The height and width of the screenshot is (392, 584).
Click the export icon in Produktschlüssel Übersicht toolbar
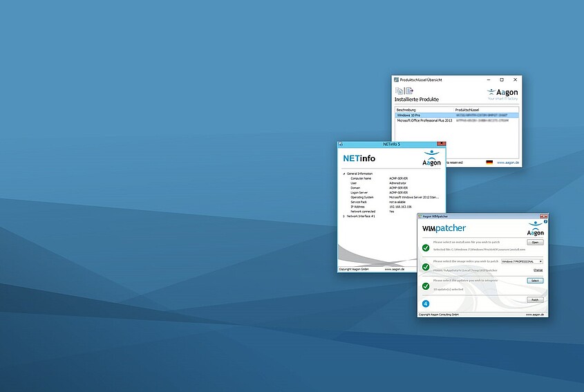[409, 91]
